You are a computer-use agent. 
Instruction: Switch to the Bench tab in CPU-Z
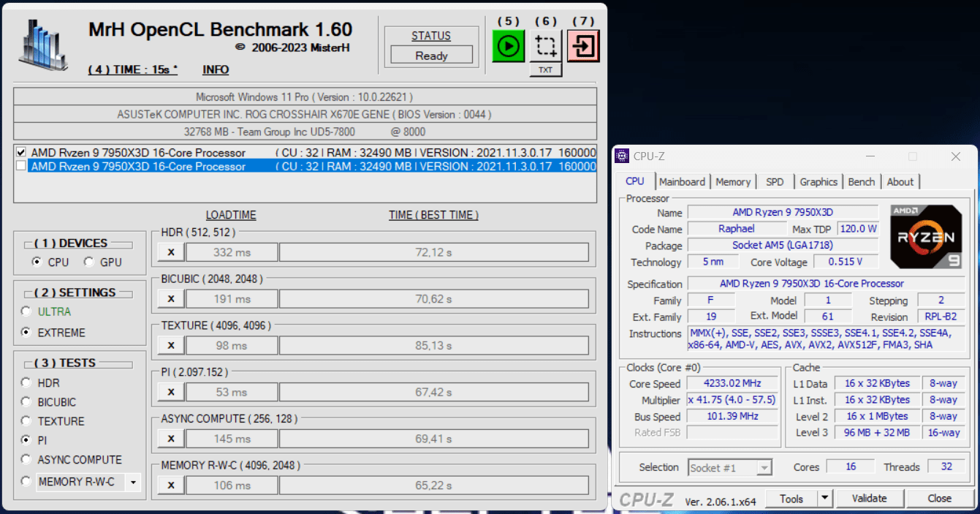pos(862,181)
